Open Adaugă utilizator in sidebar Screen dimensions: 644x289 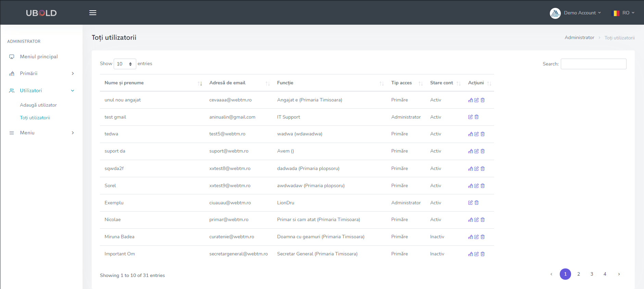tap(38, 105)
